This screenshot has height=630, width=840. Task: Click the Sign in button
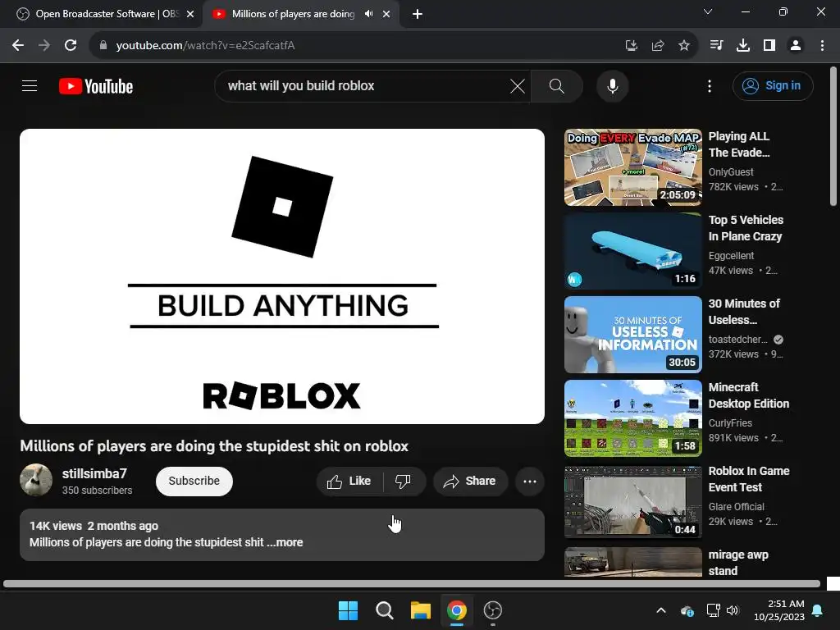[773, 85]
